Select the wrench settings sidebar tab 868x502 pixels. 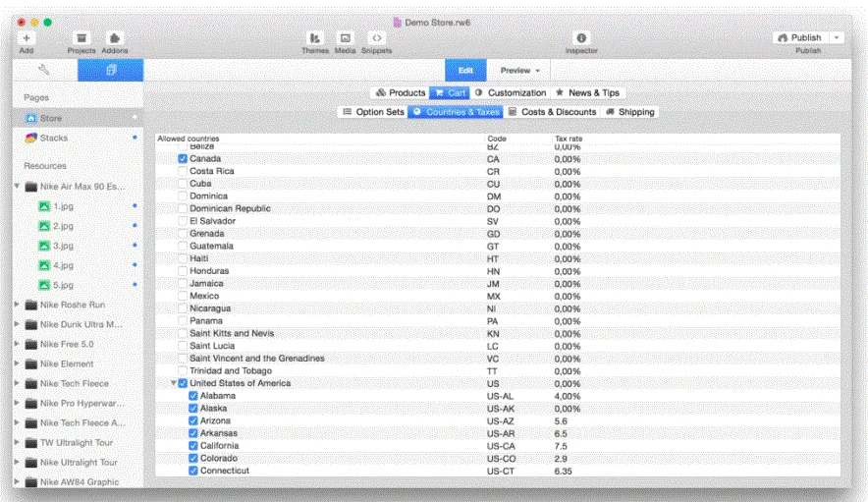44,70
